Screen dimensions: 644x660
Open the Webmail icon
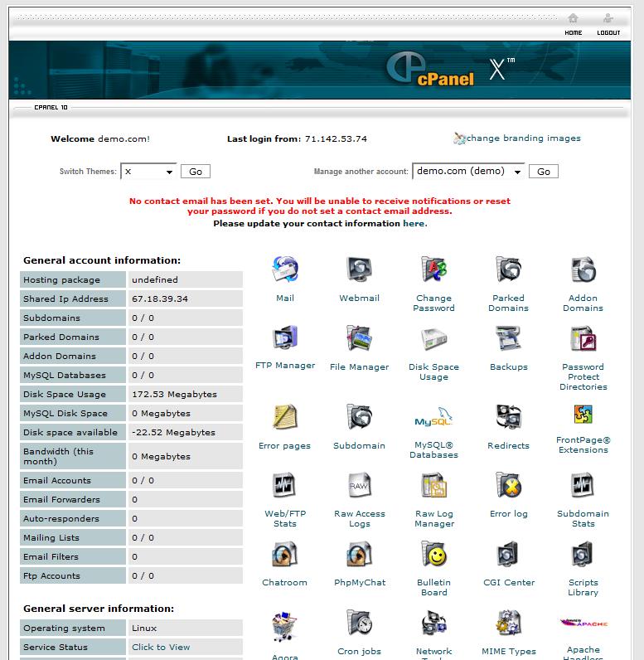tap(359, 269)
